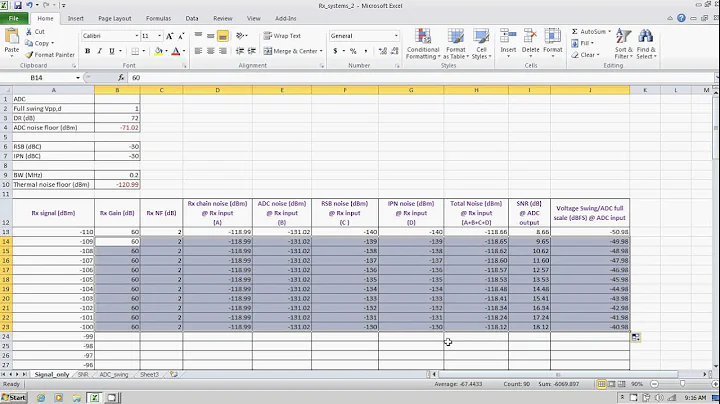
Task: Click the Undo icon
Action: (x=29, y=6)
